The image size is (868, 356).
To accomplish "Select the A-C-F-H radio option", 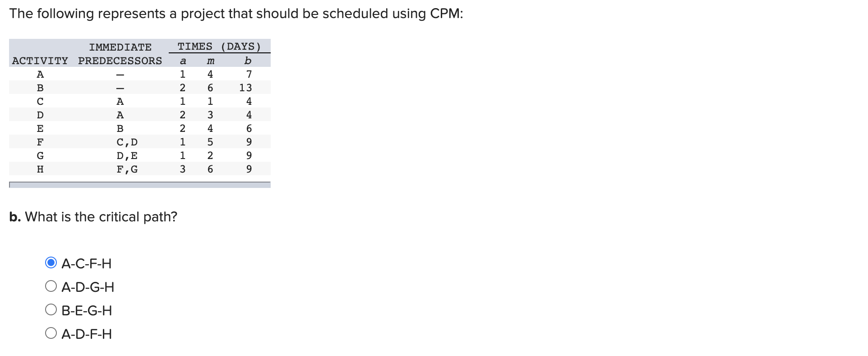I will 51,262.
